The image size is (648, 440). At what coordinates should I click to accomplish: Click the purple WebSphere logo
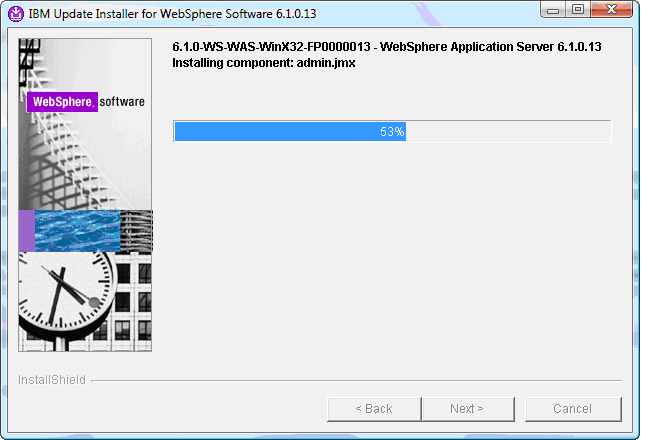click(62, 102)
